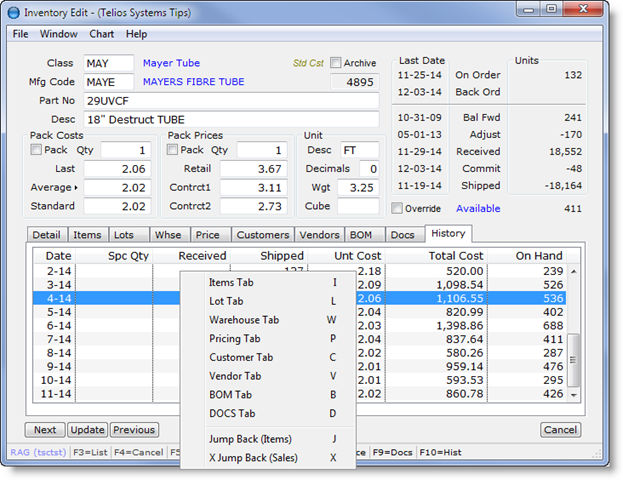Click the Part No input field
This screenshot has height=480, width=623.
coord(231,101)
